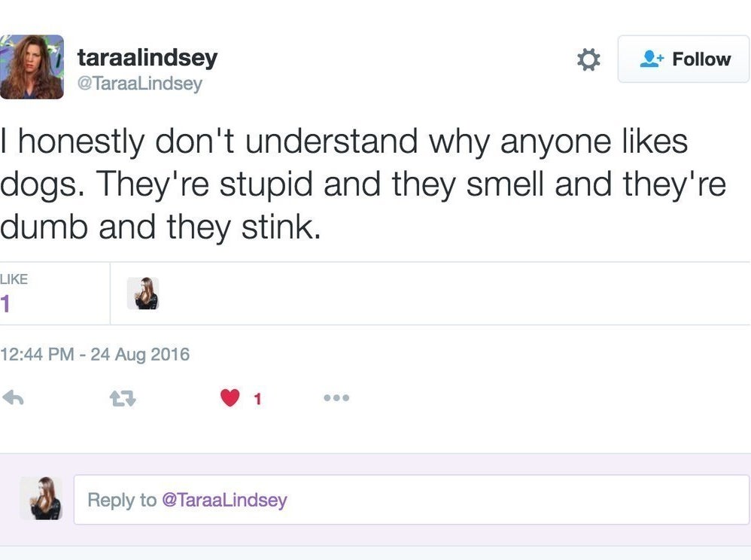The width and height of the screenshot is (751, 560).
Task: Click the LIKE label in stats row
Action: (14, 279)
